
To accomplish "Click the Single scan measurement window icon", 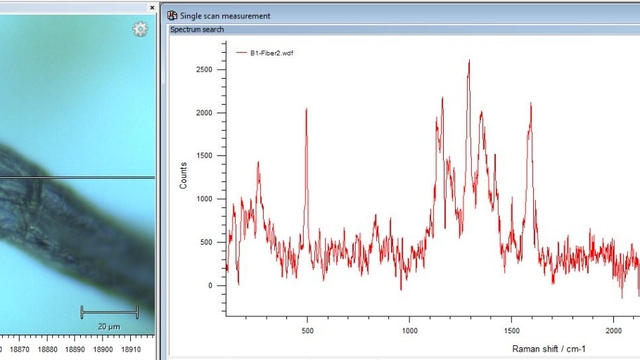I will coord(172,16).
